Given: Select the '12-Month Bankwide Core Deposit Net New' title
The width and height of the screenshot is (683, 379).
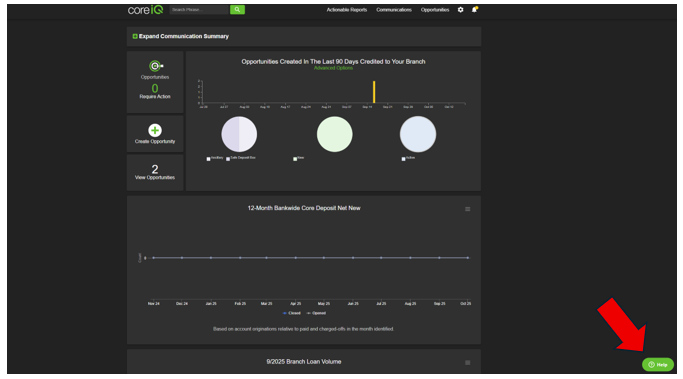Looking at the screenshot, I should (304, 208).
